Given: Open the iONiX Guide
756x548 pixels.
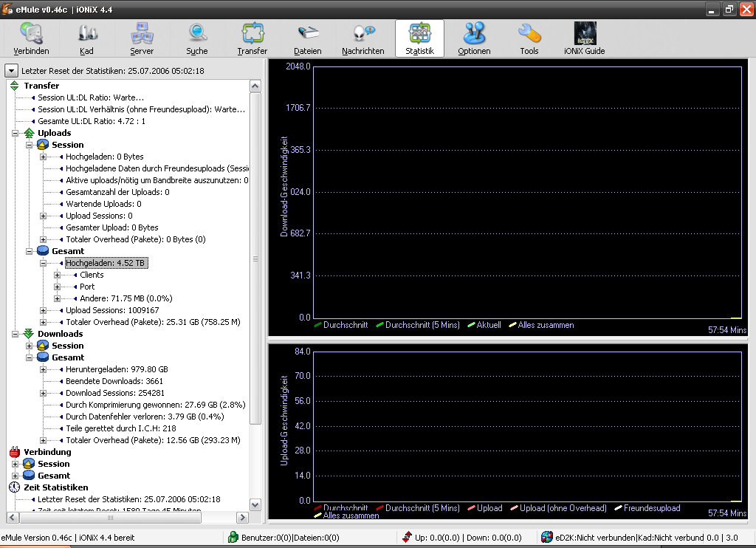Looking at the screenshot, I should point(585,38).
